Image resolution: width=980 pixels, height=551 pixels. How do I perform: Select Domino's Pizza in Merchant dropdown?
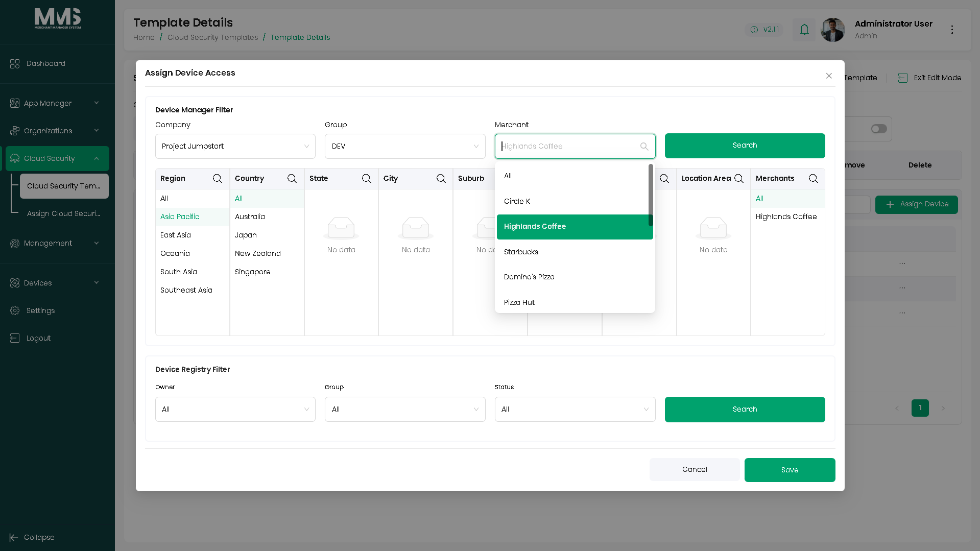point(575,277)
